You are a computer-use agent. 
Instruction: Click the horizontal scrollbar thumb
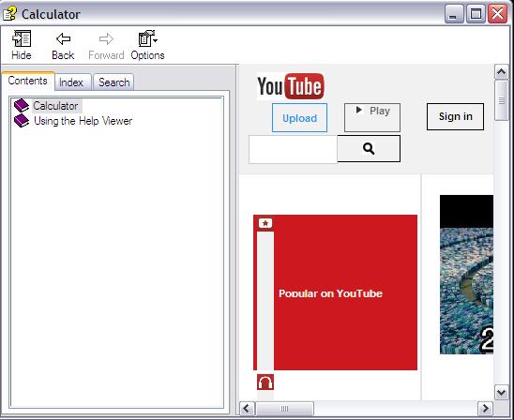click(x=284, y=409)
